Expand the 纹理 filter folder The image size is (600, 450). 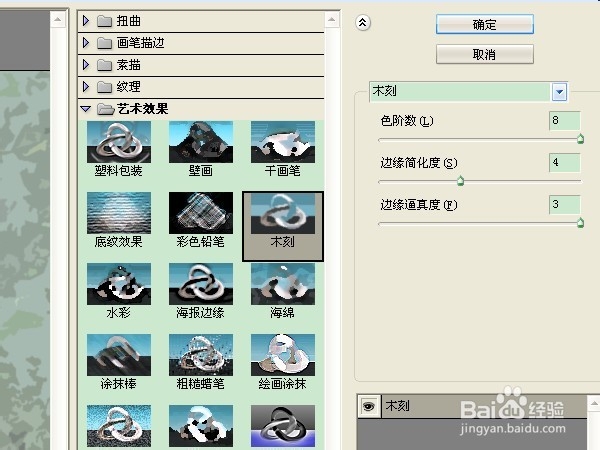pyautogui.click(x=86, y=86)
